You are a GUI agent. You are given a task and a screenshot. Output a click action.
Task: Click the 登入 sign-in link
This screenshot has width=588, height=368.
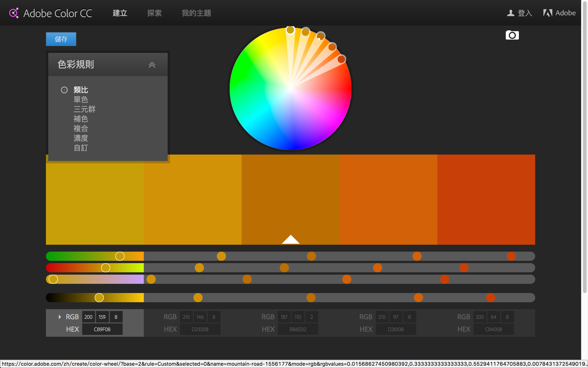(525, 13)
